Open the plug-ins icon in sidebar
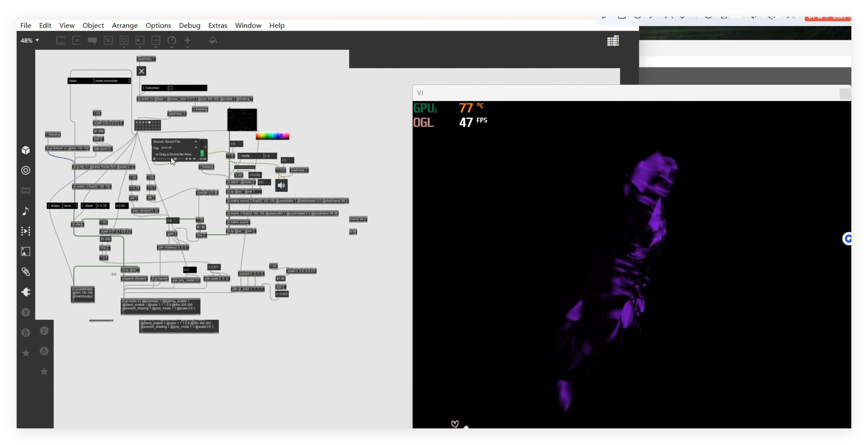868x445 pixels. pyautogui.click(x=26, y=292)
